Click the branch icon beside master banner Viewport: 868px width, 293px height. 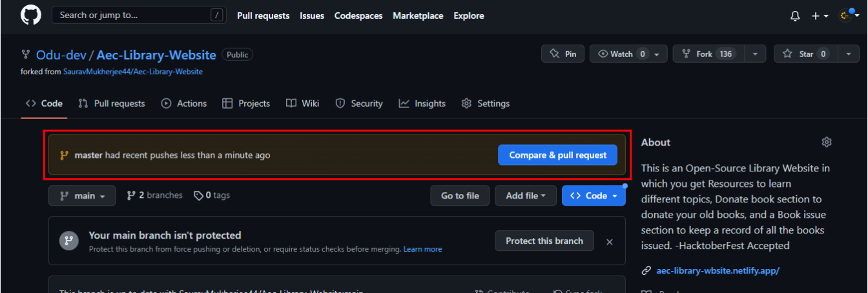click(64, 155)
